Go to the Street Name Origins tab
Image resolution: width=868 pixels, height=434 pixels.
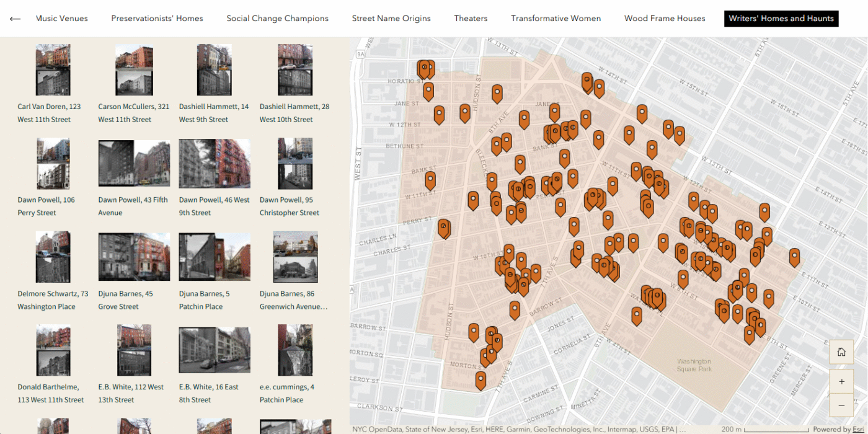click(391, 19)
